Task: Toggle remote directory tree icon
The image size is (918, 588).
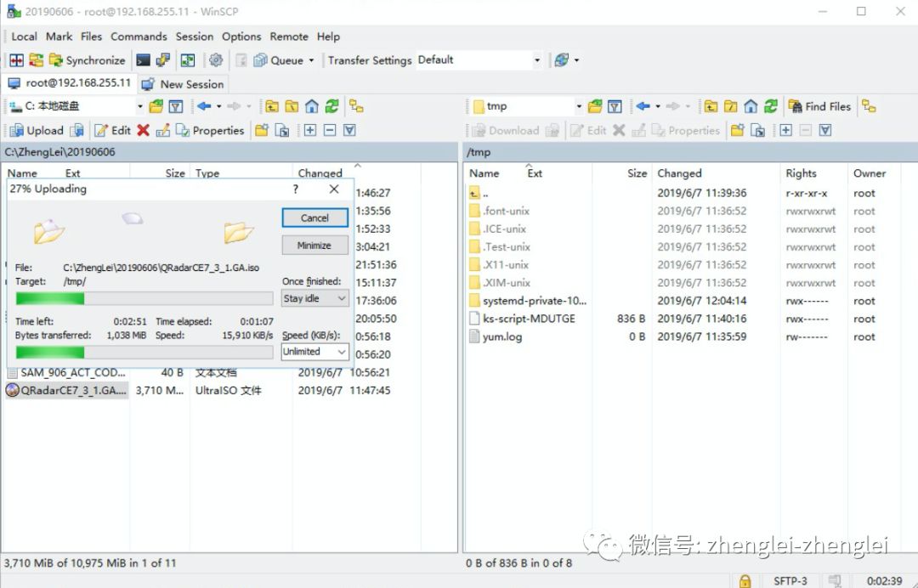Action: point(869,106)
